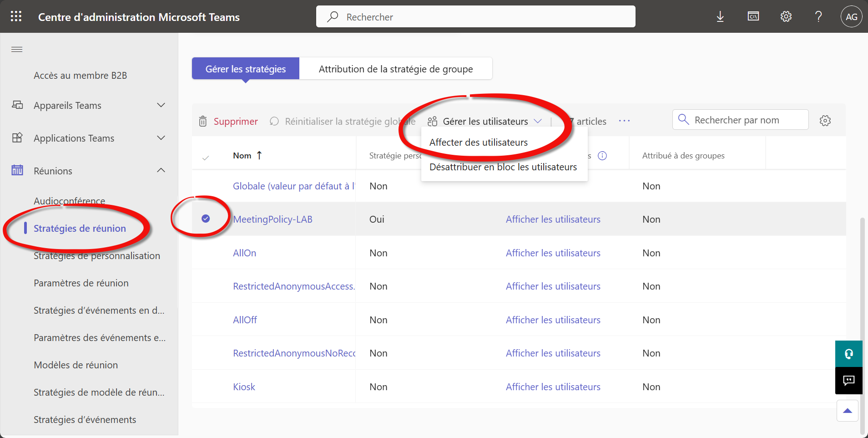Expand the Appareils Teams section
The width and height of the screenshot is (868, 438).
pos(161,105)
